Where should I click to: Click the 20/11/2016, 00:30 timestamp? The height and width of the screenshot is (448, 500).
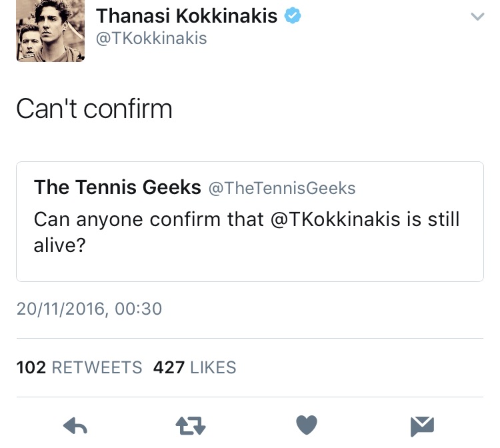pyautogui.click(x=89, y=309)
